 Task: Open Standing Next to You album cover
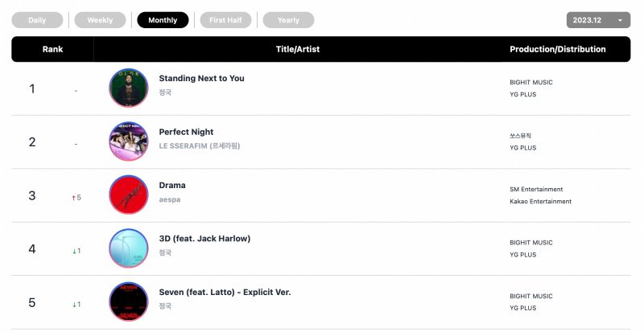129,88
